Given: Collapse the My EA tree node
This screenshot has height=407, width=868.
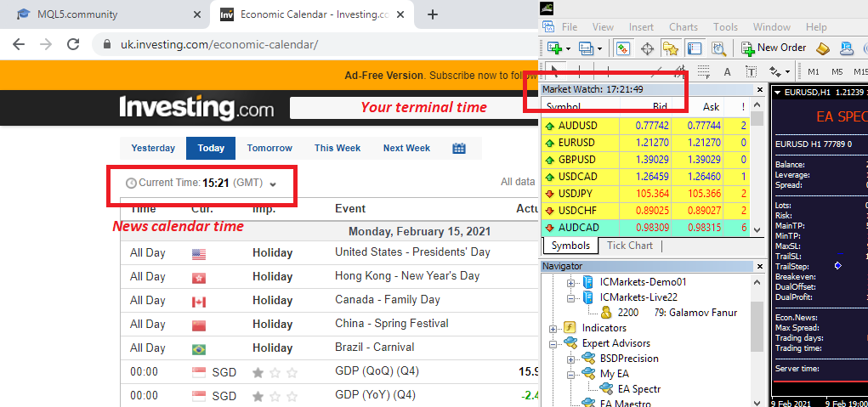Looking at the screenshot, I should (570, 374).
